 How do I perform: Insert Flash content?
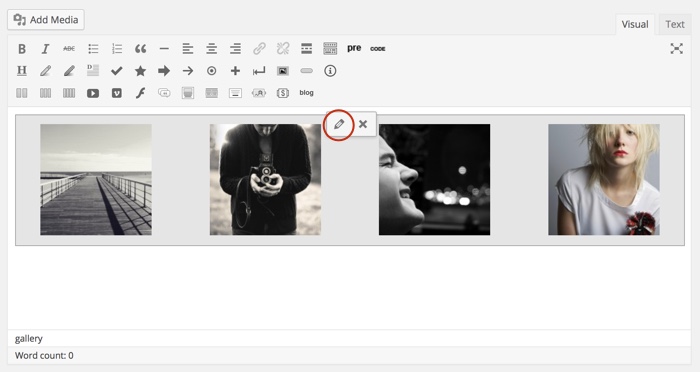140,93
